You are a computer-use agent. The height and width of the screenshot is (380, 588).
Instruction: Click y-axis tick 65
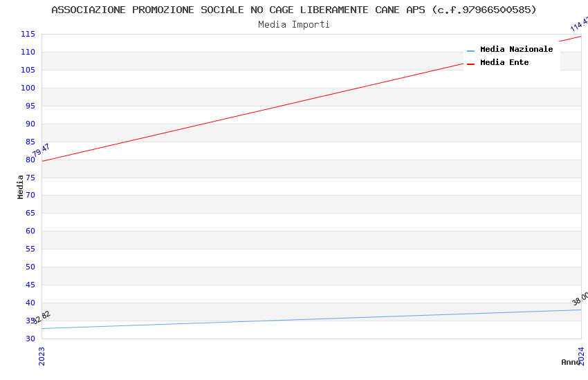pyautogui.click(x=30, y=213)
